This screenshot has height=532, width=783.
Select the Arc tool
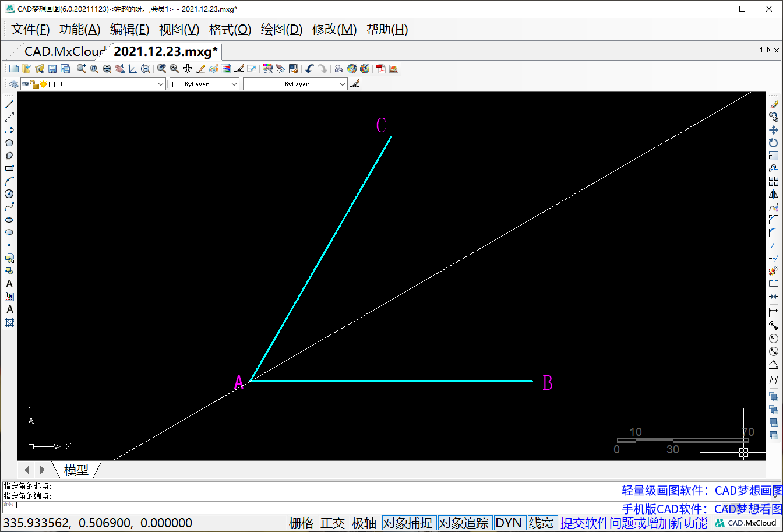coord(9,181)
